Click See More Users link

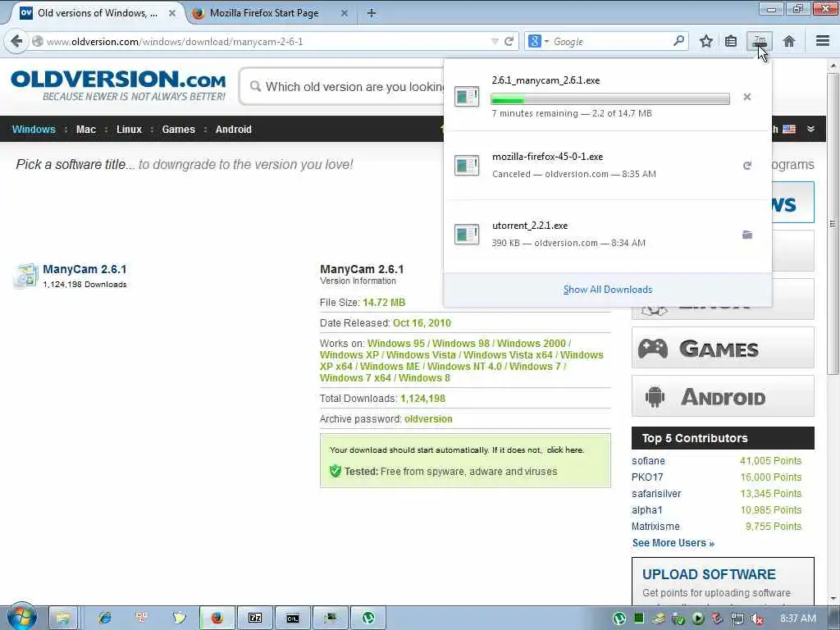point(673,543)
